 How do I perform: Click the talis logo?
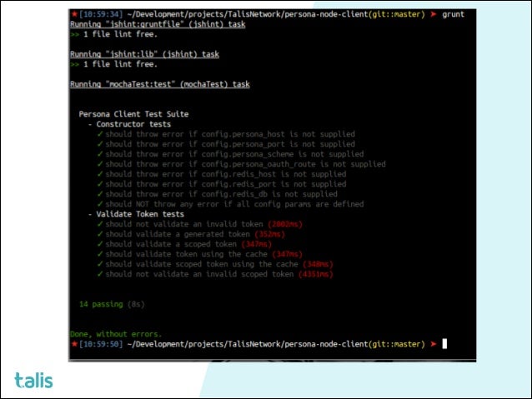point(33,380)
